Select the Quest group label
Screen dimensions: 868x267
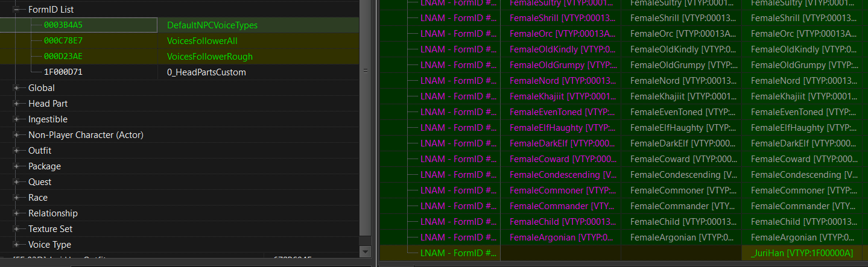pyautogui.click(x=40, y=182)
